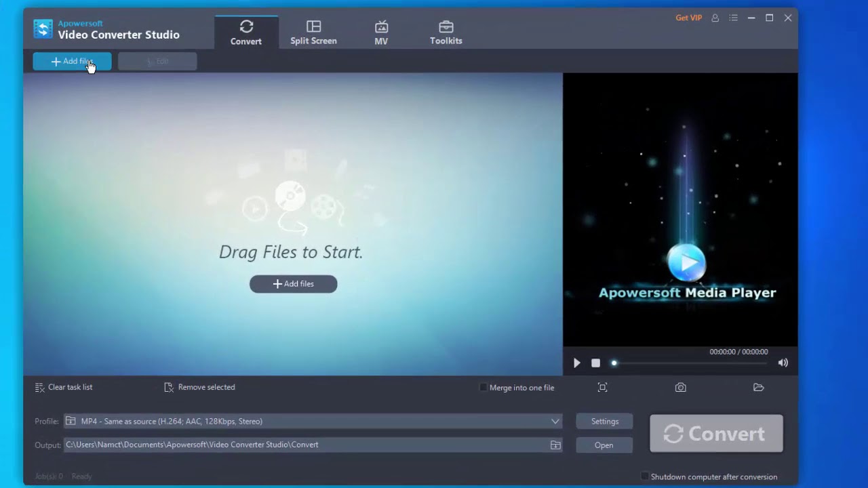
Task: Click Clear task list
Action: pos(64,387)
